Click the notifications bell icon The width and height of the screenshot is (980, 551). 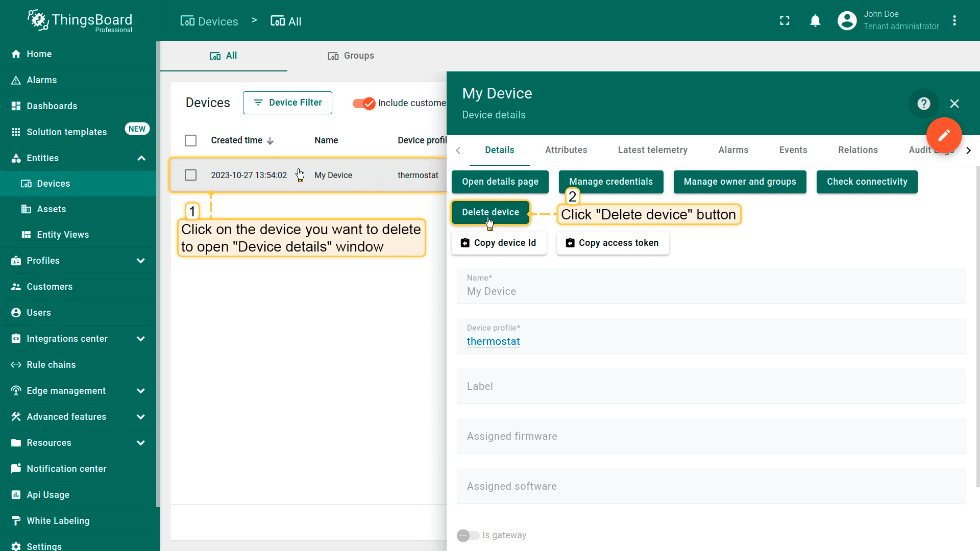point(815,20)
